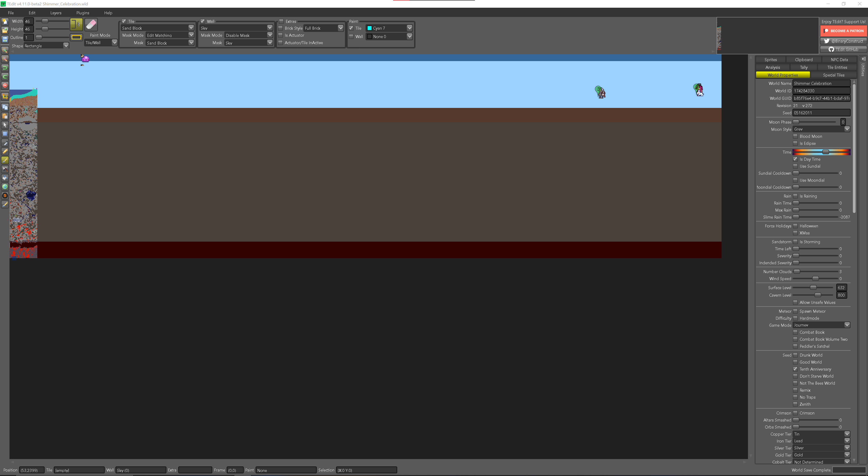This screenshot has height=476, width=868.
Task: Toggle the width-height link lock icon
Action: click(x=76, y=24)
